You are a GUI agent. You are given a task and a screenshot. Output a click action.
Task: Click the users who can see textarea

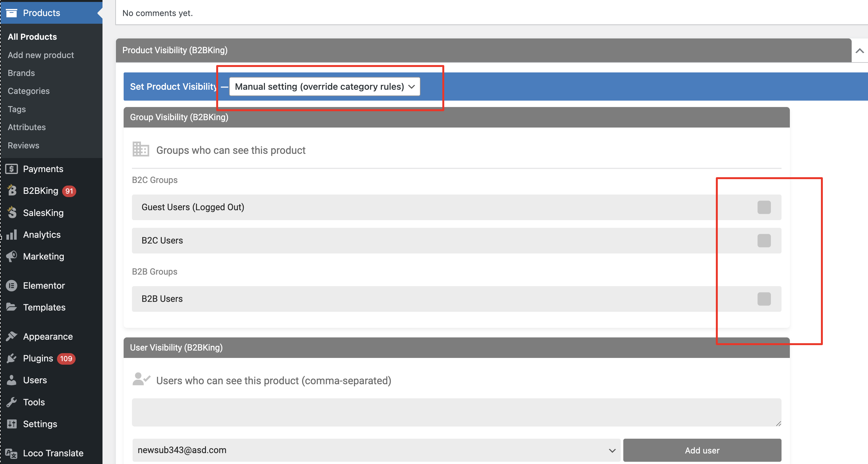click(x=456, y=412)
